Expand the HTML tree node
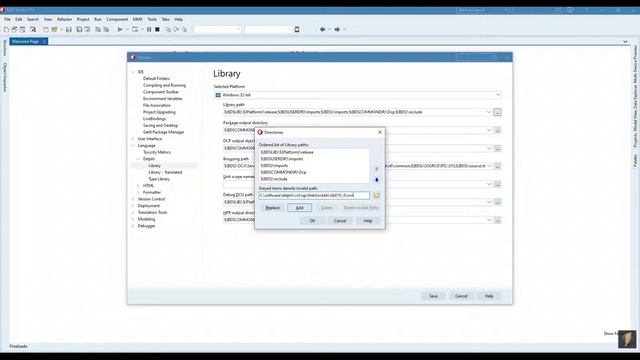The width and height of the screenshot is (640, 360). [138, 186]
